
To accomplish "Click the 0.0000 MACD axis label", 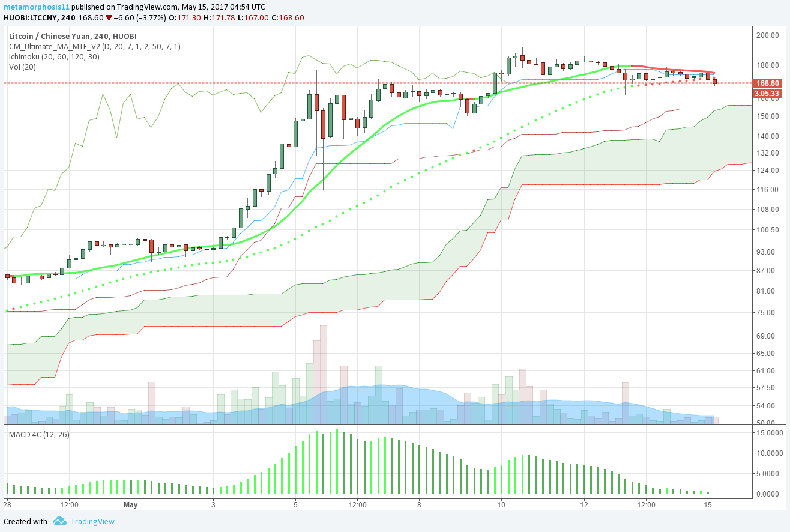I will point(768,494).
